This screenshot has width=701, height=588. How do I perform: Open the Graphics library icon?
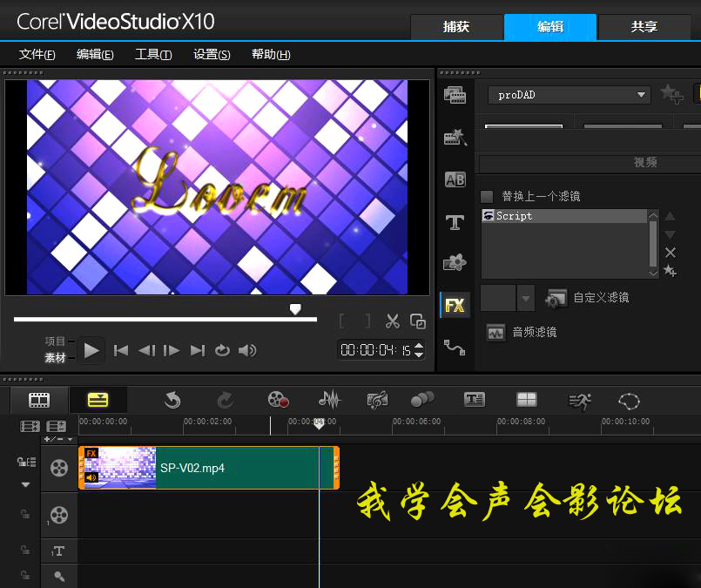click(x=455, y=262)
